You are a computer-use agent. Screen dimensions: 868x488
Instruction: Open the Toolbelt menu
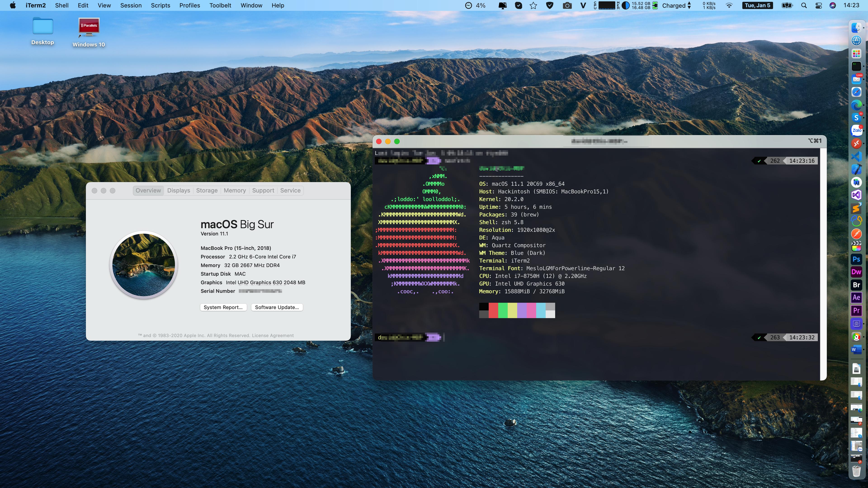coord(220,5)
